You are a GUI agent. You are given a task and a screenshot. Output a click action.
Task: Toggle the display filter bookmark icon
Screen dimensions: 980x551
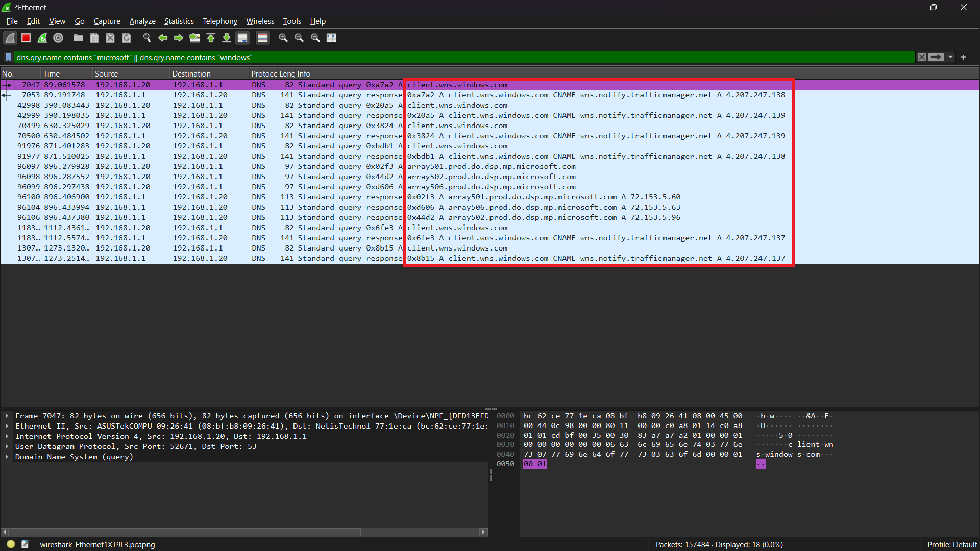click(x=8, y=57)
